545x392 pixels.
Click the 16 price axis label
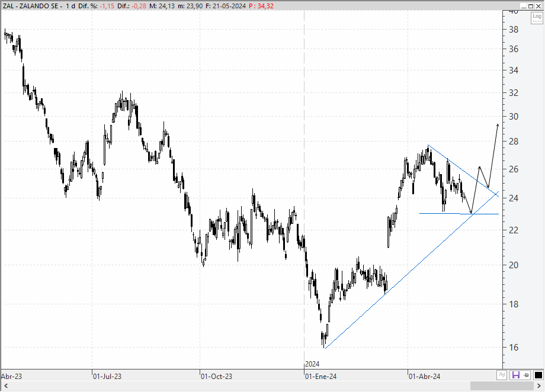click(514, 348)
